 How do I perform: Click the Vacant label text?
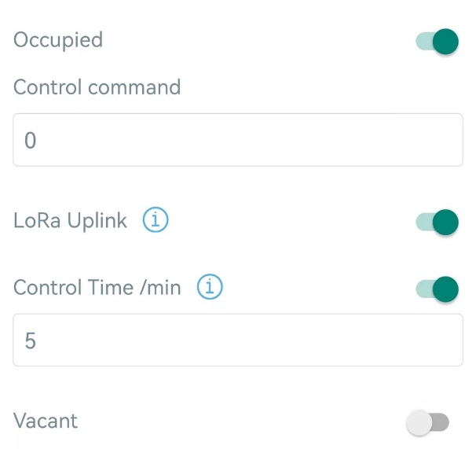(x=46, y=421)
